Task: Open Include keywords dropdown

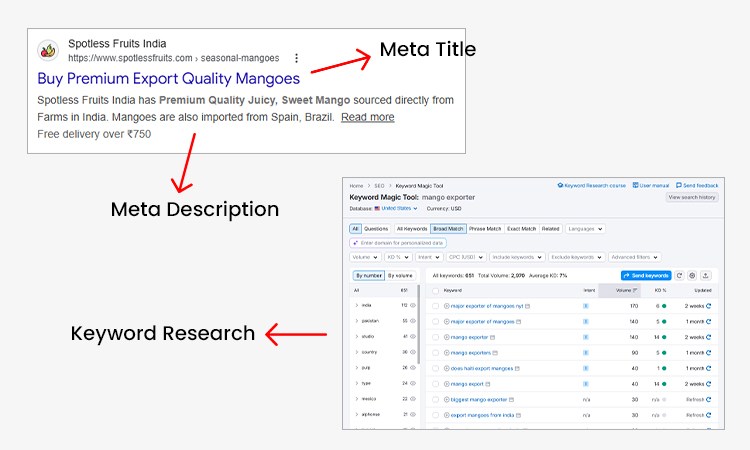Action: click(517, 257)
